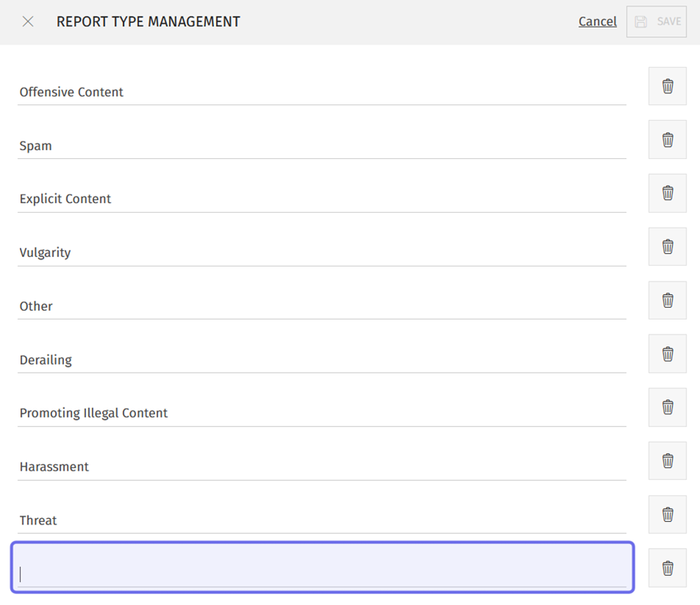Viewport: 700px width, 605px height.
Task: Click the Harassment text field
Action: (x=322, y=467)
